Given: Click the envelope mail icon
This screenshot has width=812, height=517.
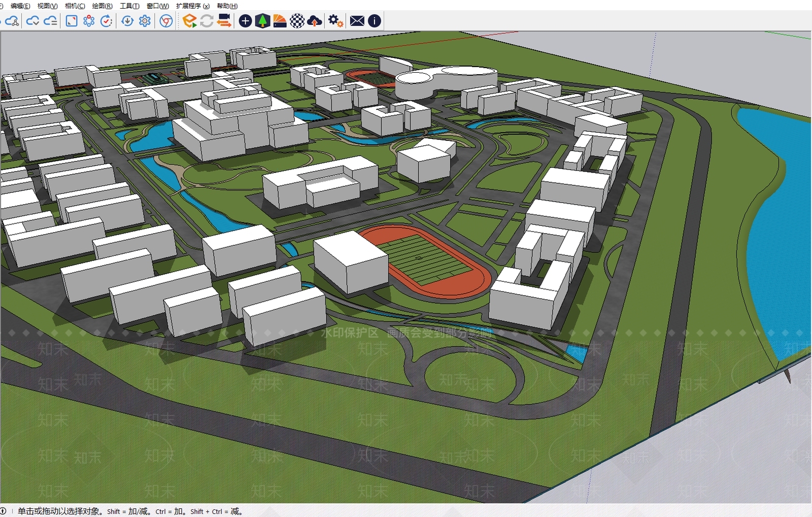Looking at the screenshot, I should [357, 21].
